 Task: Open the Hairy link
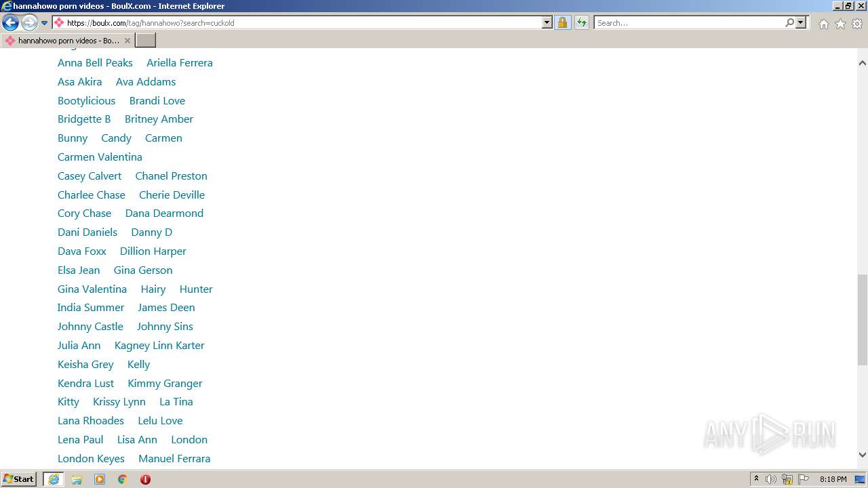[x=153, y=289]
